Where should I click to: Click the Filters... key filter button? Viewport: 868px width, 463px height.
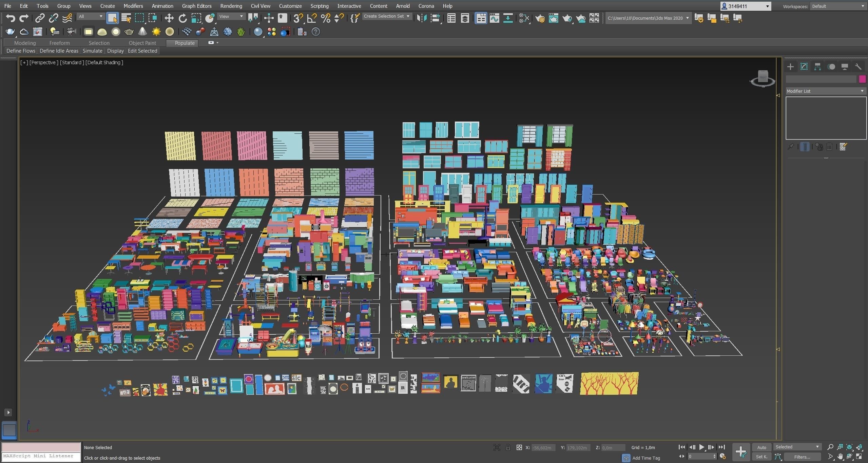point(802,457)
